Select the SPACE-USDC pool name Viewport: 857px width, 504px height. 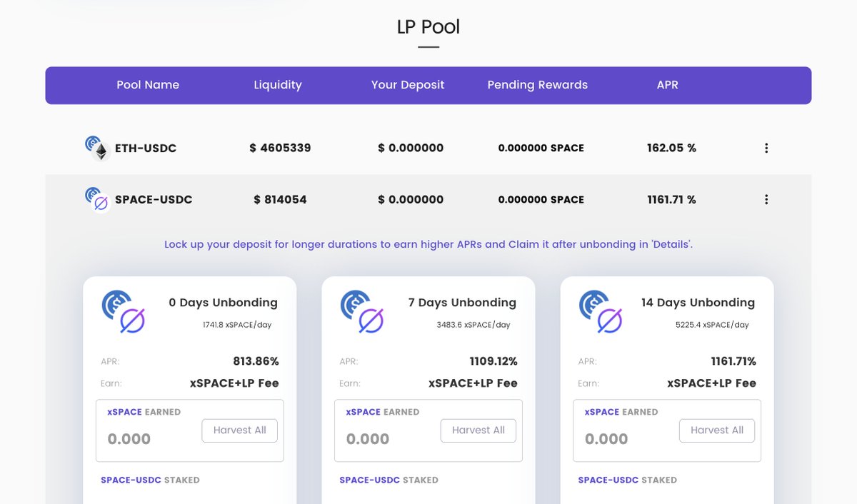point(154,200)
